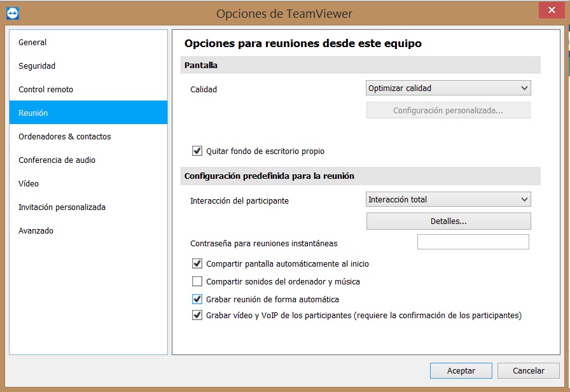This screenshot has height=392, width=570.
Task: Select Invitación personalizada in sidebar
Action: (x=62, y=207)
